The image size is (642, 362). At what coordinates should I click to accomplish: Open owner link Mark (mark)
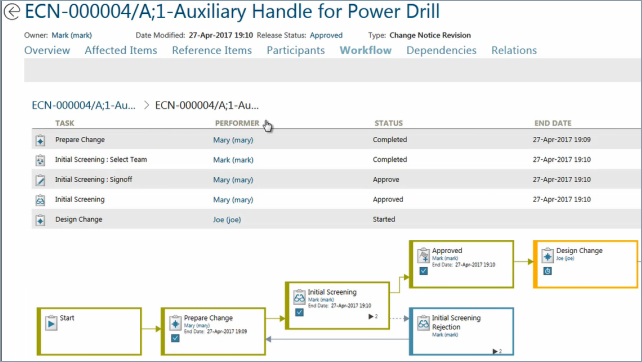(72, 35)
